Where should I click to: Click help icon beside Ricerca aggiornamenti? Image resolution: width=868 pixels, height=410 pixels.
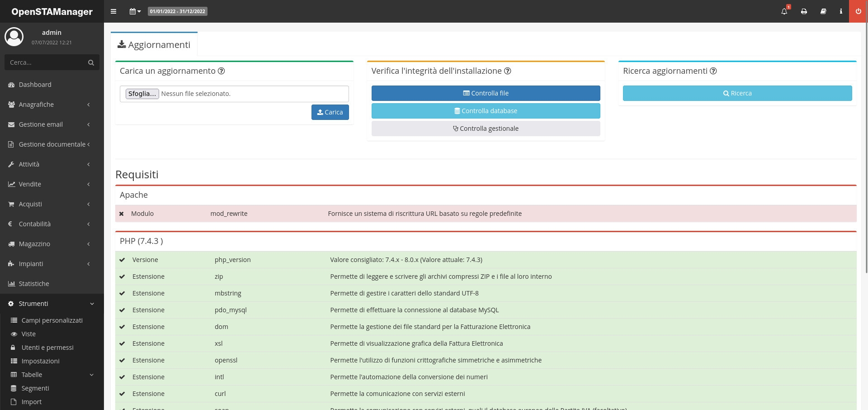[713, 71]
